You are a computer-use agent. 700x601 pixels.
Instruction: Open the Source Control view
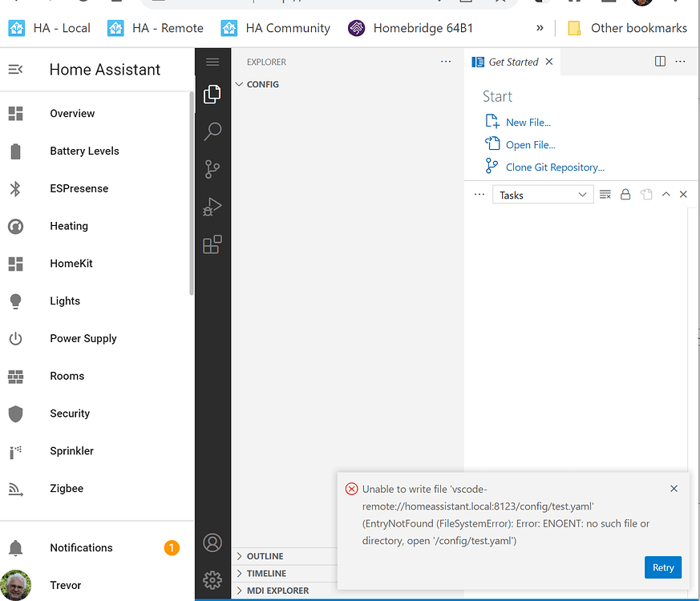212,169
